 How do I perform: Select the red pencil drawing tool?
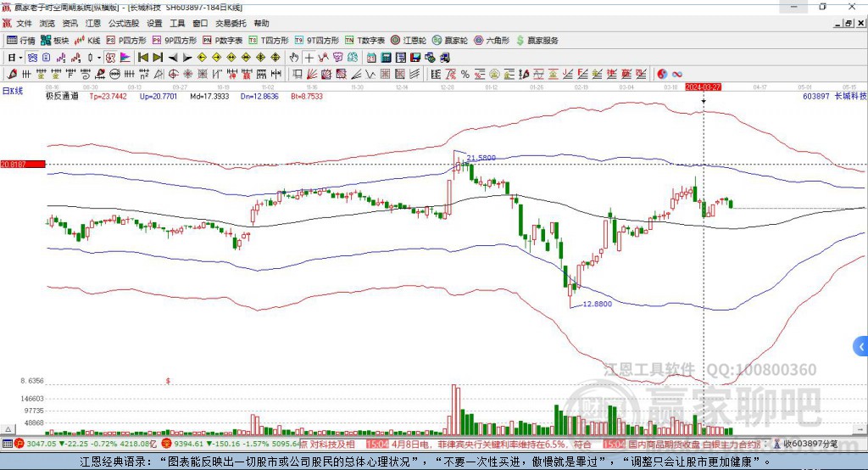pyautogui.click(x=12, y=74)
